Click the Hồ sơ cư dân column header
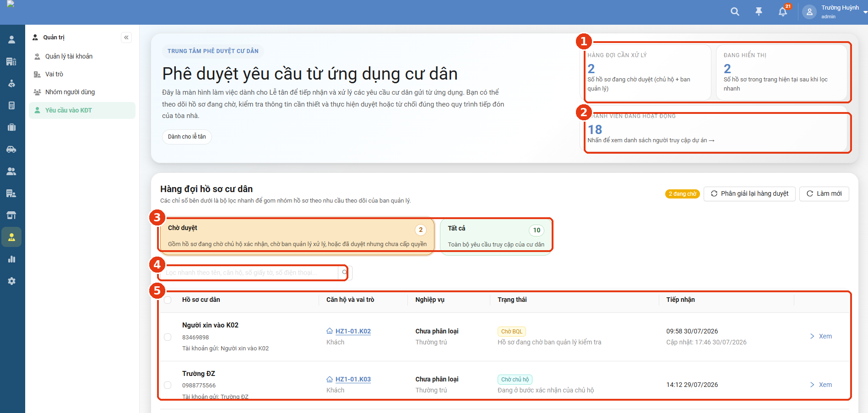The height and width of the screenshot is (413, 868). 201,300
